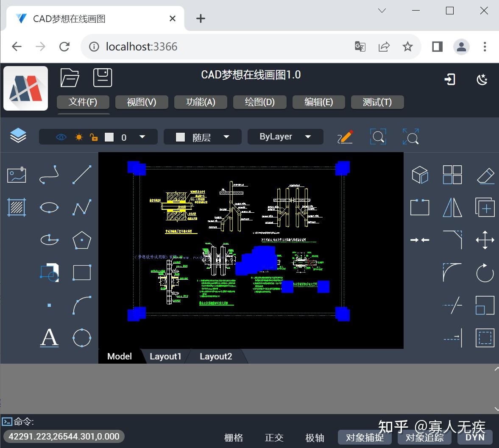Activate the Rotate tool
Image resolution: width=499 pixels, height=448 pixels.
[x=485, y=273]
